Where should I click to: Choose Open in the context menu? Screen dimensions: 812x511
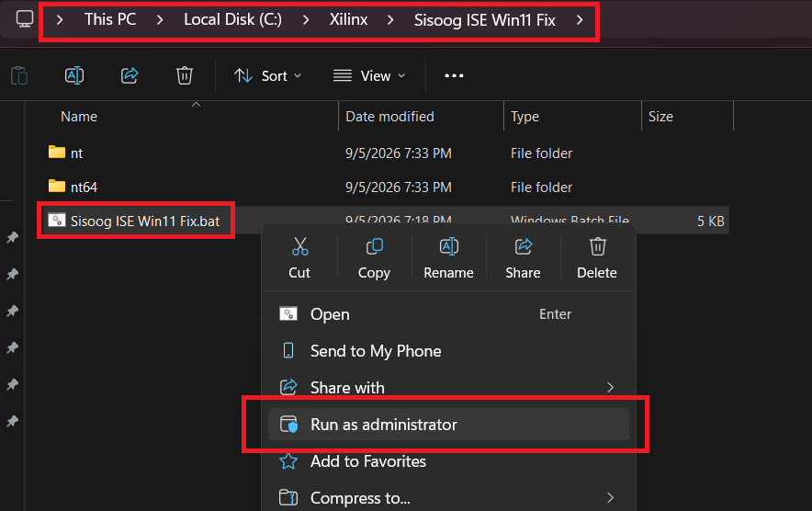click(448, 314)
